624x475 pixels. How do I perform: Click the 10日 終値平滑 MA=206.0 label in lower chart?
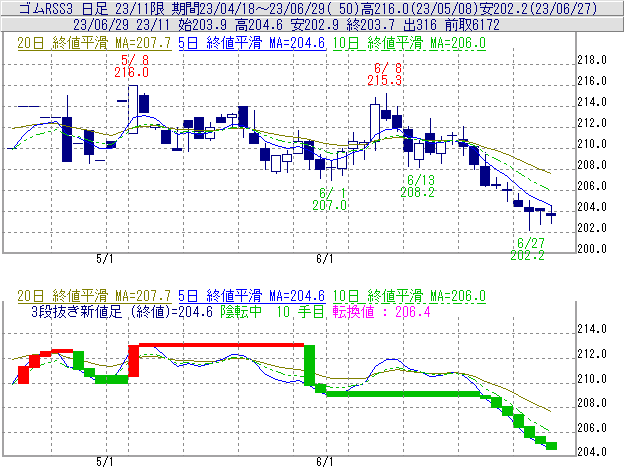pyautogui.click(x=409, y=296)
